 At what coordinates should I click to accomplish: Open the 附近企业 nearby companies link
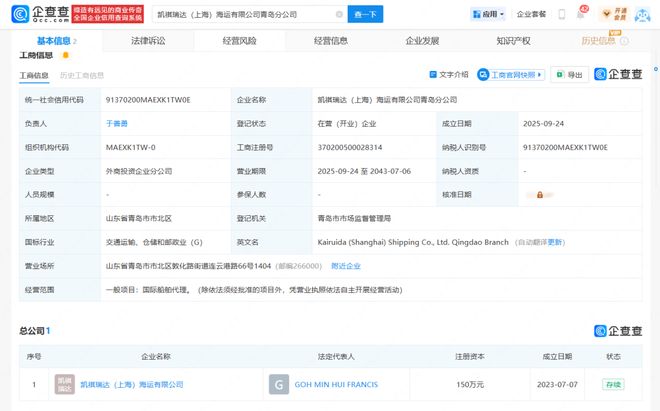point(346,266)
